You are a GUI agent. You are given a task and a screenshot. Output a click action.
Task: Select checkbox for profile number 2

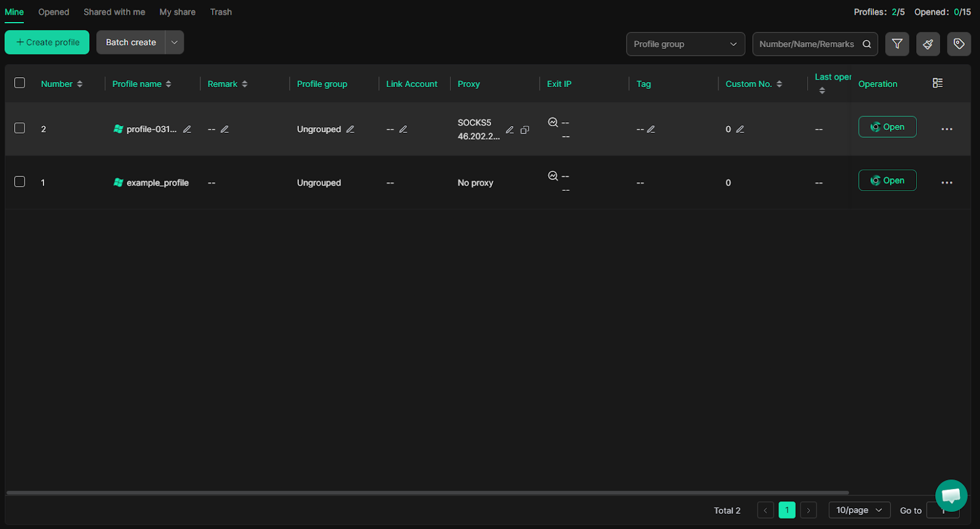pyautogui.click(x=20, y=128)
